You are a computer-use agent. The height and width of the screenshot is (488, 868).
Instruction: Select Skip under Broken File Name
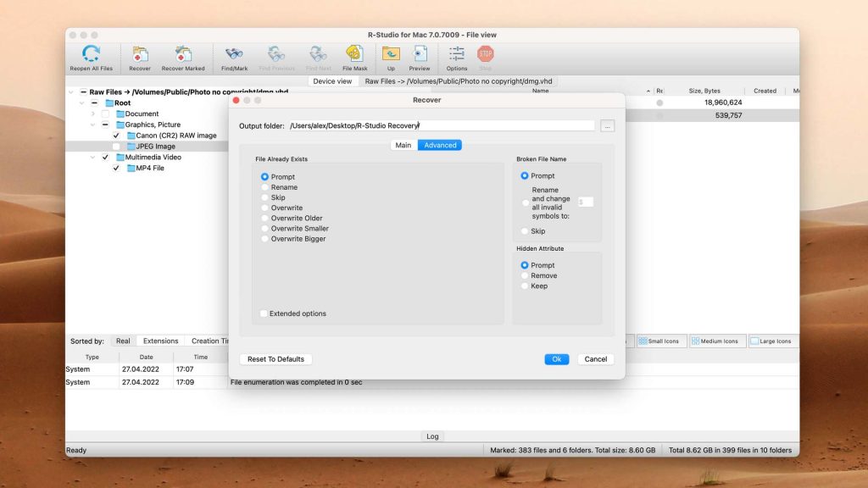pos(525,230)
